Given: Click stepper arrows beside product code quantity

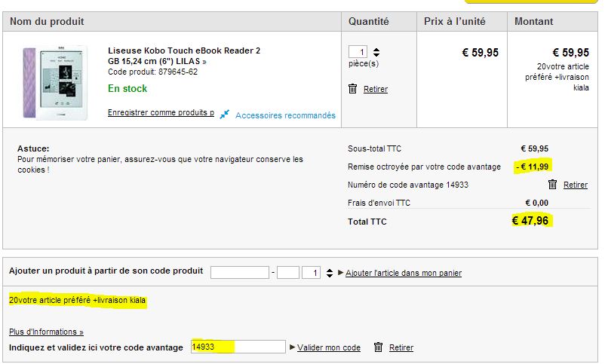Looking at the screenshot, I should (327, 273).
